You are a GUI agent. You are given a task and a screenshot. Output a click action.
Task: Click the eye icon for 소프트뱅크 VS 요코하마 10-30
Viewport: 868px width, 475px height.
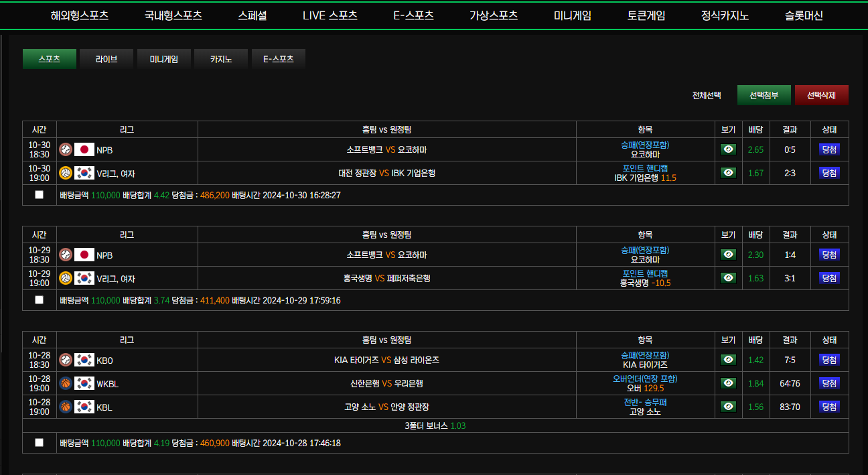[728, 149]
